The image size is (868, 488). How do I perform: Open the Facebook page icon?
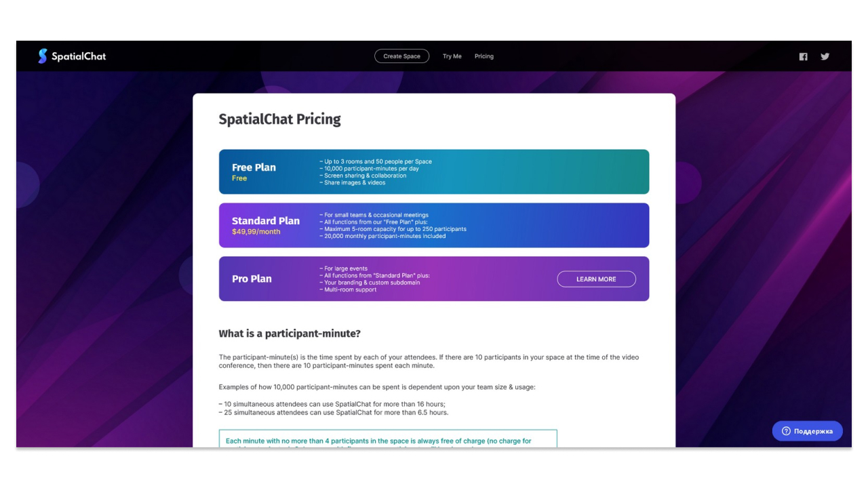click(x=803, y=57)
